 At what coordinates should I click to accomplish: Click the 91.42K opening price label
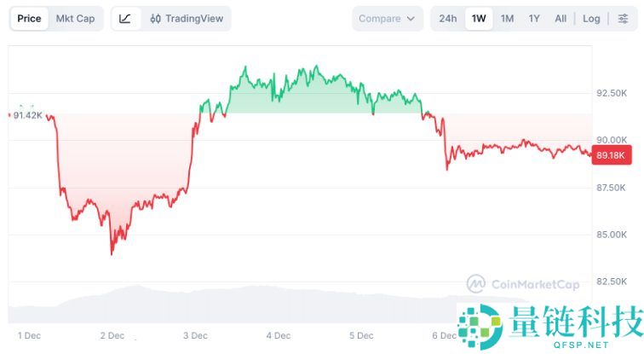[27, 115]
